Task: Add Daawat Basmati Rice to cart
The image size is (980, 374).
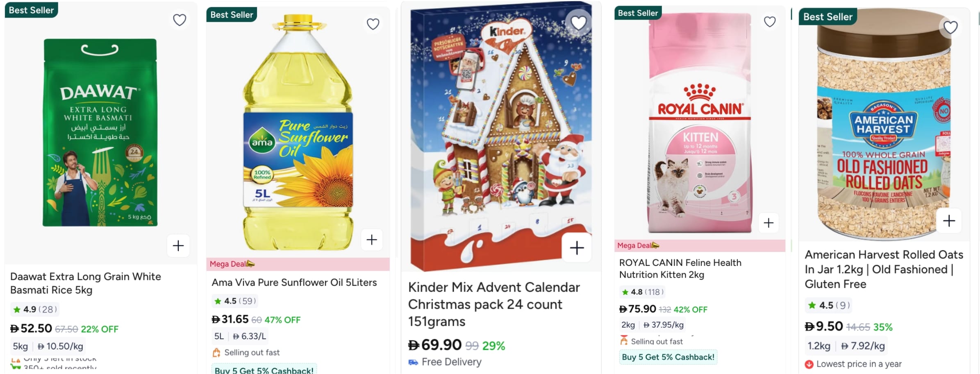Action: 178,246
